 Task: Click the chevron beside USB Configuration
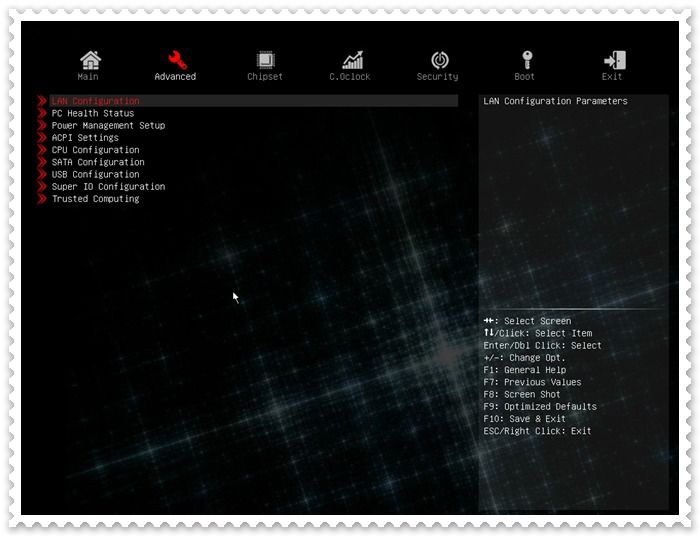42,175
